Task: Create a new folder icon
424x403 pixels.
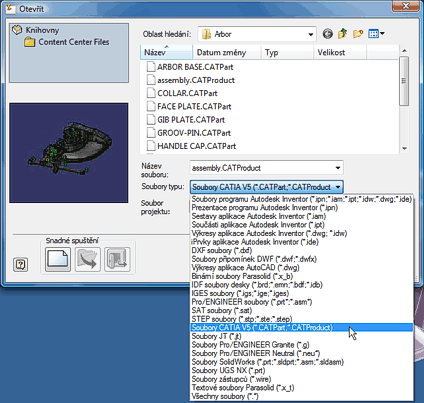Action: (358, 34)
